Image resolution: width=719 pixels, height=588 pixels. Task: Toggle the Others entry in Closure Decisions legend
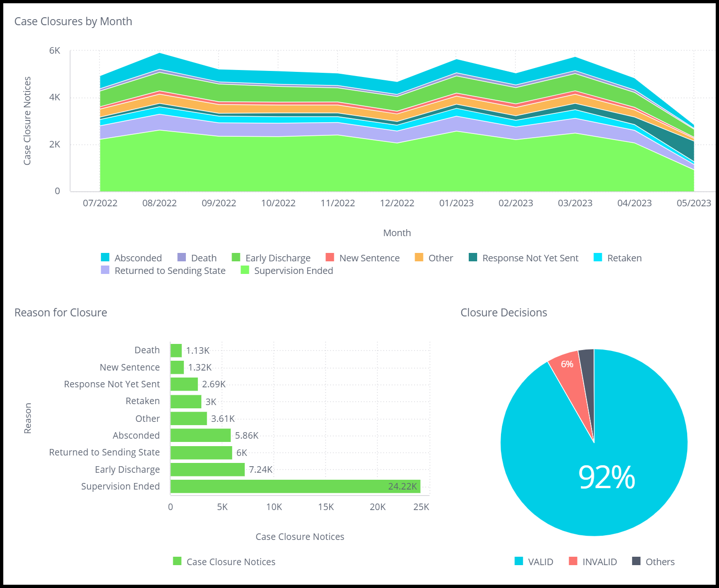(x=635, y=561)
